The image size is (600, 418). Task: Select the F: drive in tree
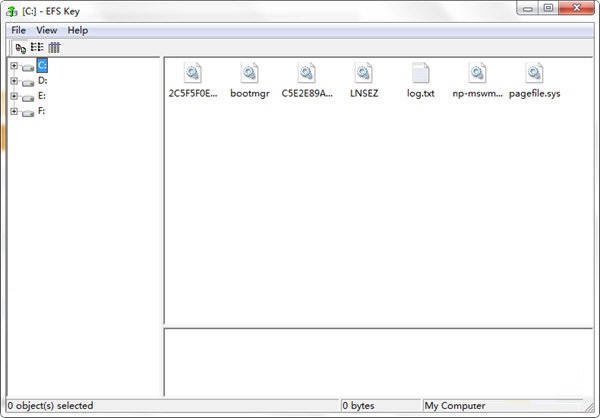click(x=41, y=111)
